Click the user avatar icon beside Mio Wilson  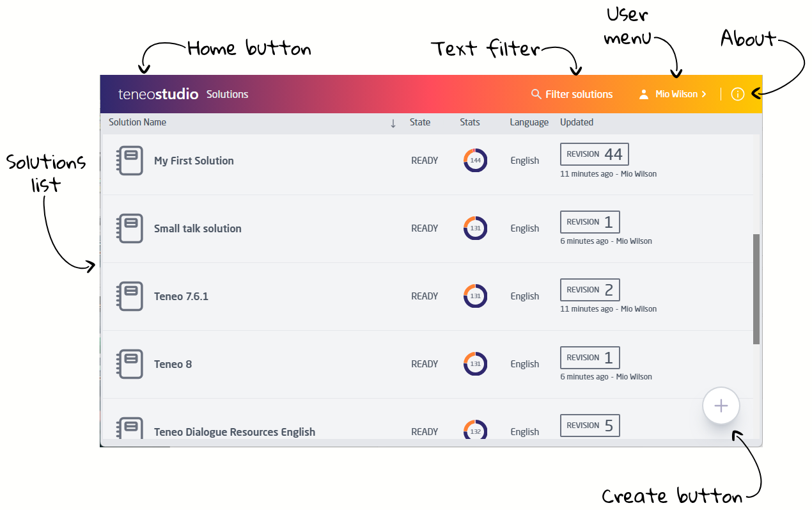point(644,93)
